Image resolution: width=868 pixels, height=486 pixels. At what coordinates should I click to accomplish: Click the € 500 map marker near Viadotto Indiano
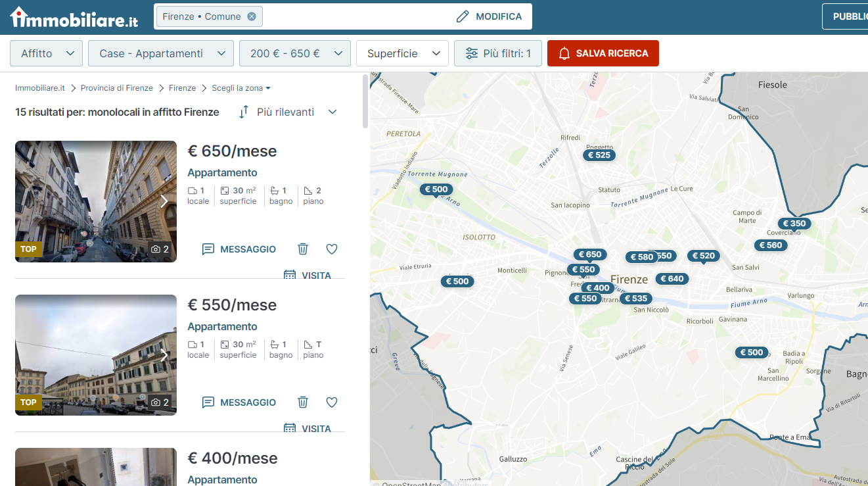pyautogui.click(x=436, y=189)
